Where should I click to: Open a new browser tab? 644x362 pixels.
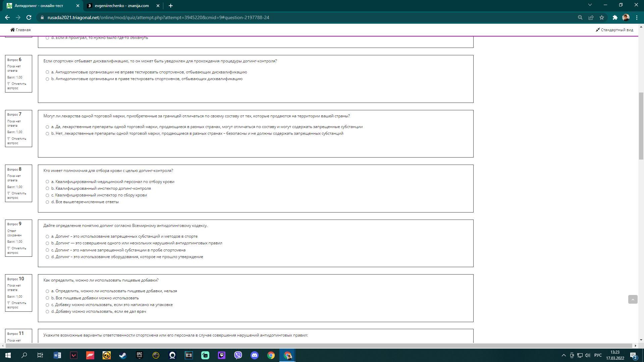(x=170, y=6)
